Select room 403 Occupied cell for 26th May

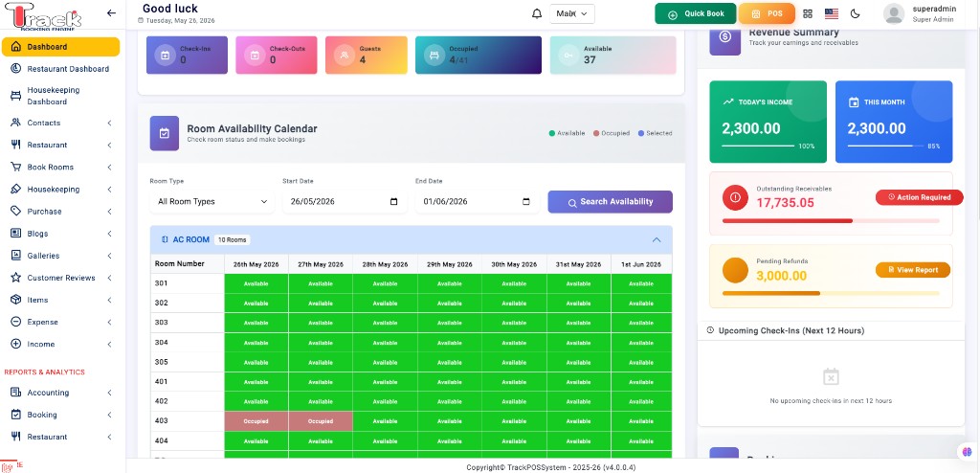coord(256,421)
